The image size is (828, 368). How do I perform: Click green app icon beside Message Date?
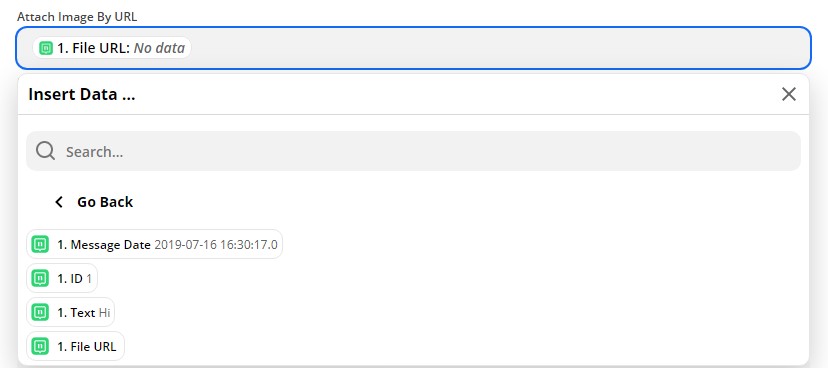pos(40,244)
